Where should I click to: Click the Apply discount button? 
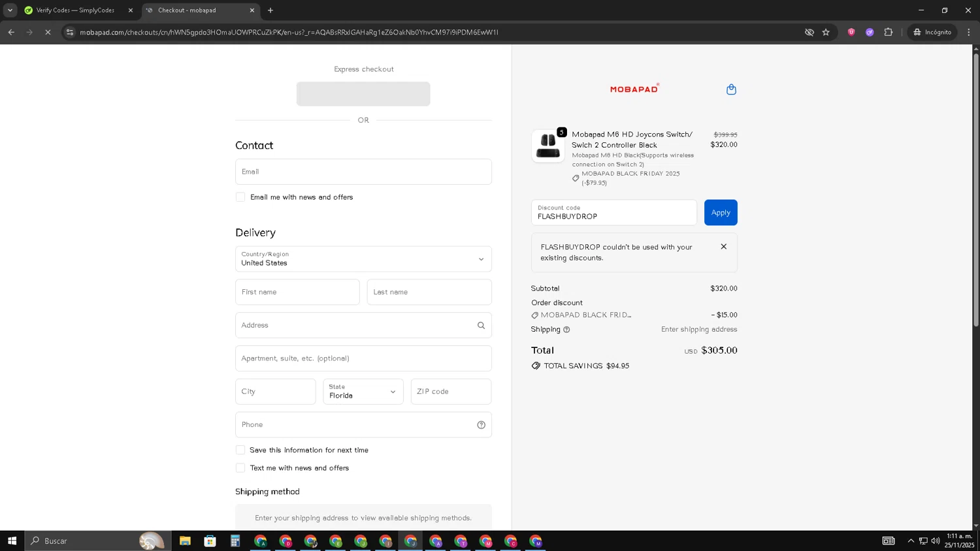pyautogui.click(x=721, y=213)
